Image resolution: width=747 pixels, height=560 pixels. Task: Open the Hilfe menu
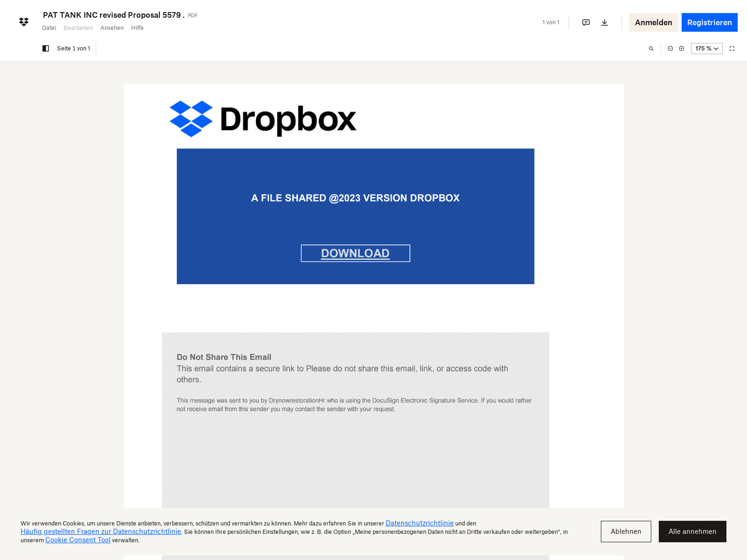pos(137,28)
